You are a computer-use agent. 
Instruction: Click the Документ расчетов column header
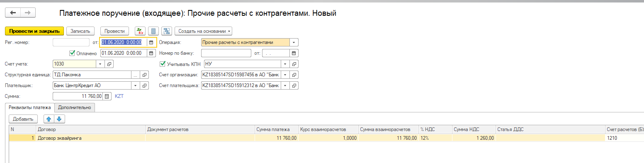coord(201,129)
